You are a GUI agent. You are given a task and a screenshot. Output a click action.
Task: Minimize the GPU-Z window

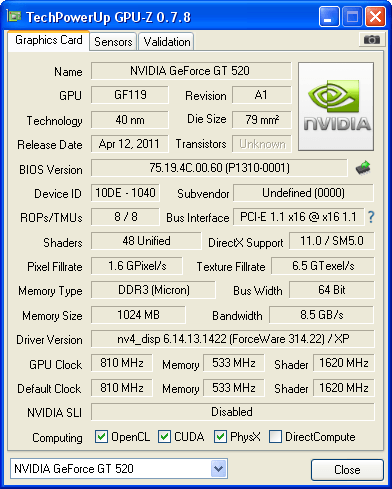pyautogui.click(x=329, y=16)
